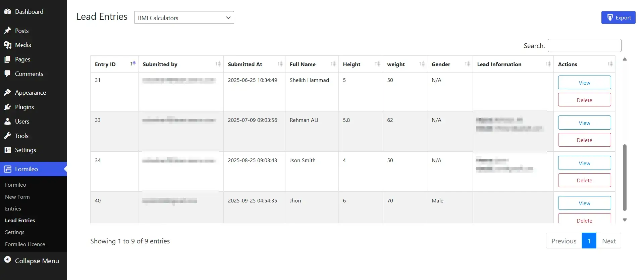644x280 pixels.
Task: Click the Comments speech bubble icon
Action: [7, 74]
